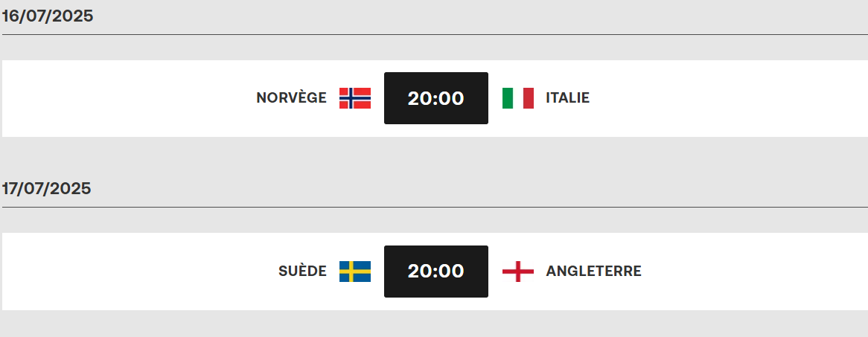Click the 20:00 box for Suède vs Angleterre
868x337 pixels.
point(436,271)
